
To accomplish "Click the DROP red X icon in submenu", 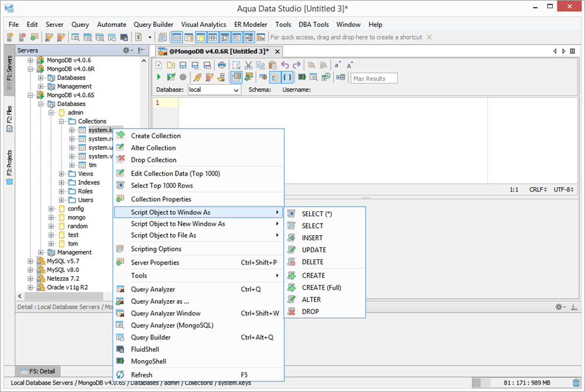I will (x=292, y=311).
